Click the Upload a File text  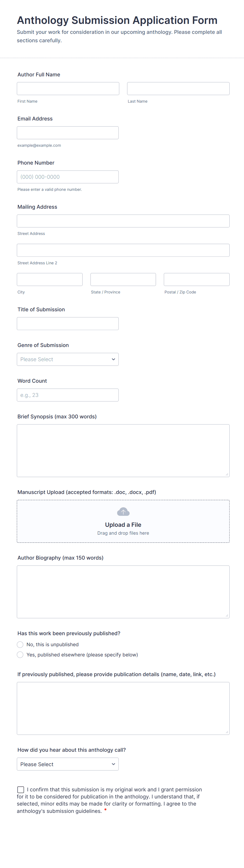click(123, 525)
